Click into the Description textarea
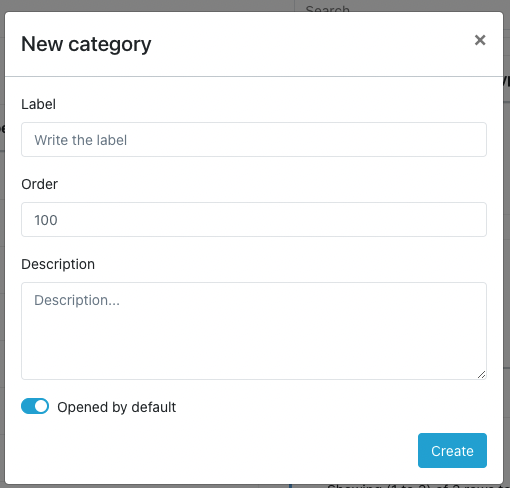510x488 pixels. click(254, 331)
